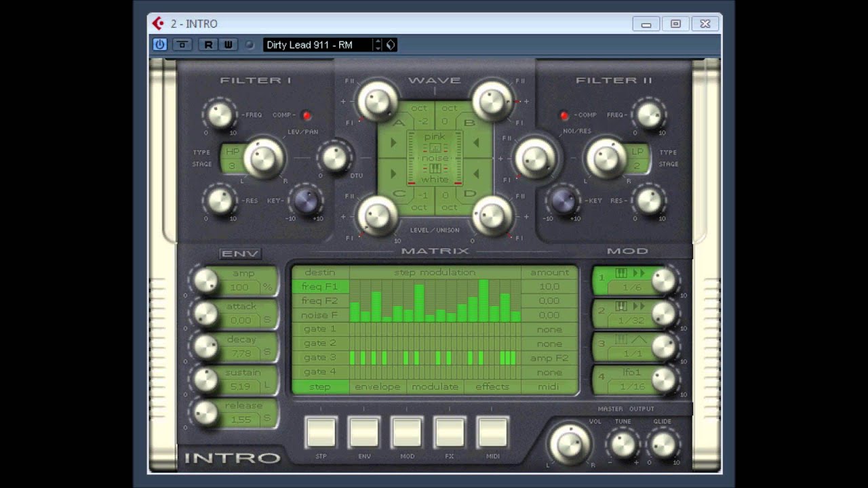Click the keyboard icon in MOD slot 3
The image size is (868, 488).
tap(621, 339)
